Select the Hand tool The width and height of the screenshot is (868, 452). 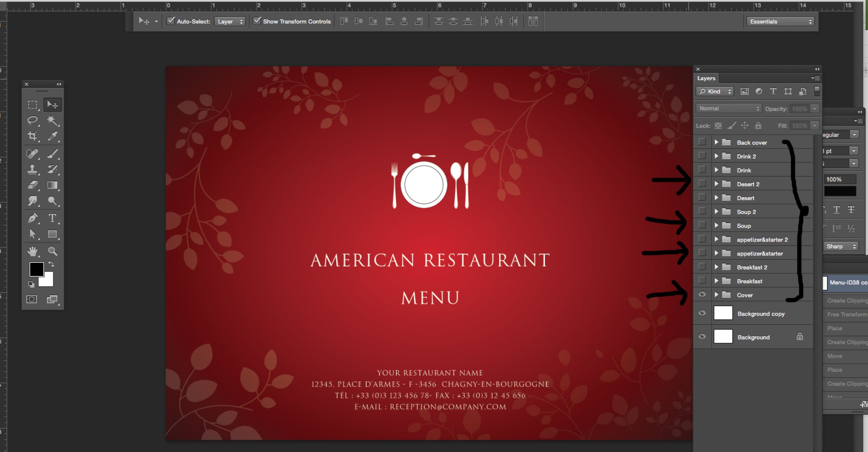[33, 251]
